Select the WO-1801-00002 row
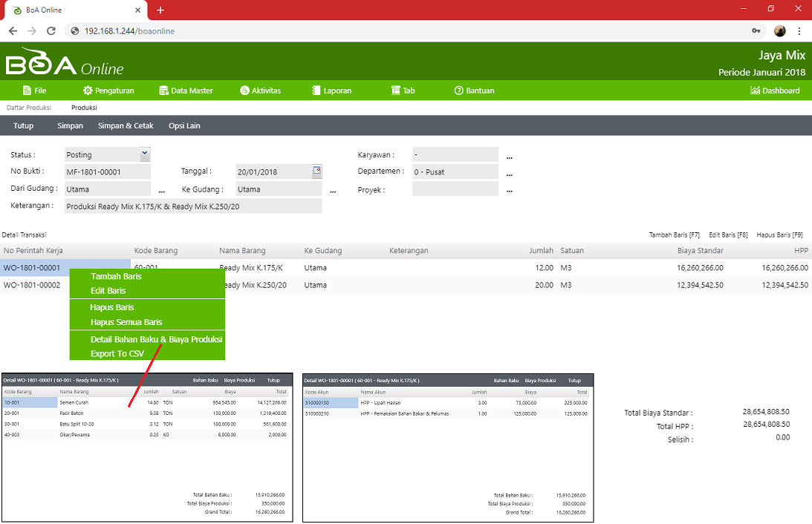This screenshot has height=524, width=812. pos(32,285)
